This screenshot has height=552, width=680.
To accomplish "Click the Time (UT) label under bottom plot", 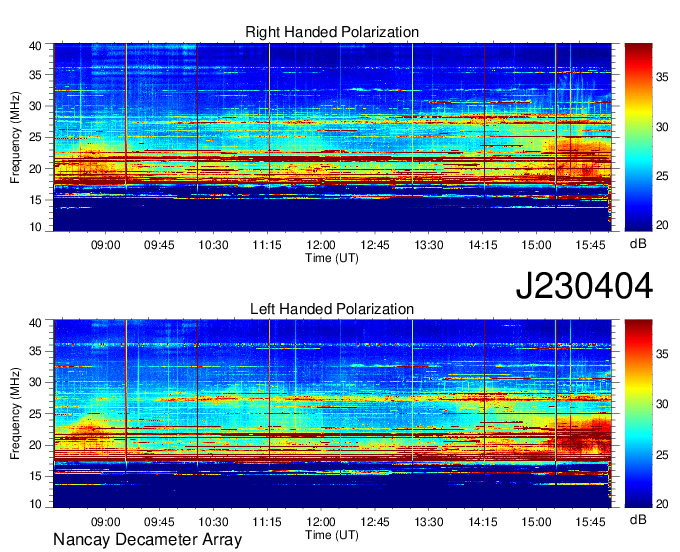I will point(332,535).
